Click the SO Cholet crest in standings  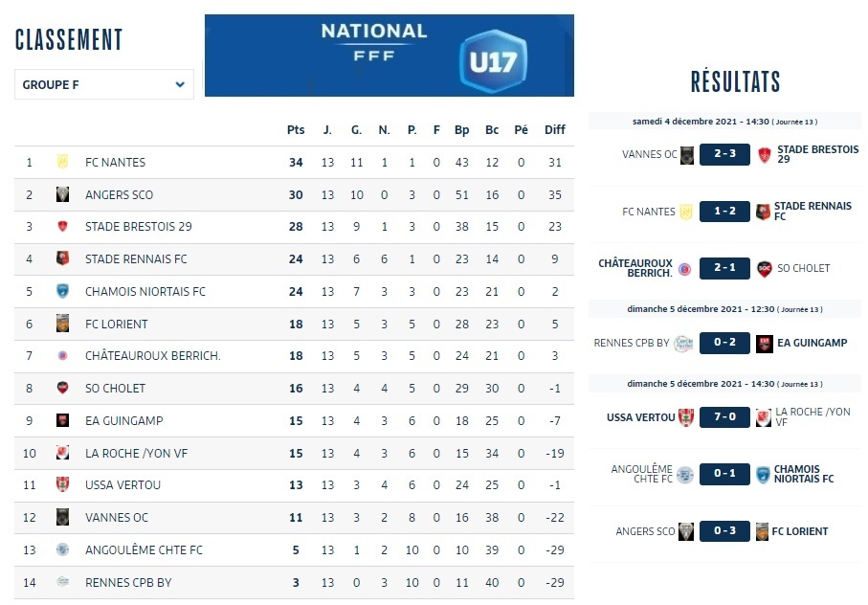point(62,388)
